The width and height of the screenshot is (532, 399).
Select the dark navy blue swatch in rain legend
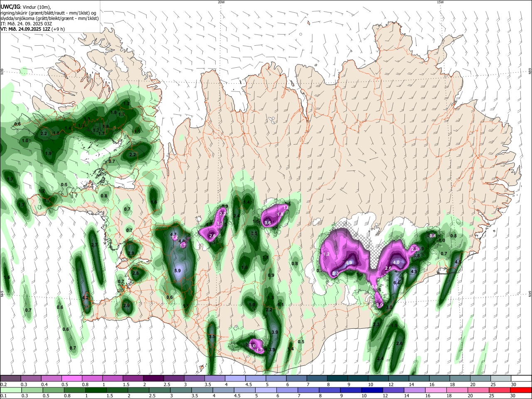[x=371, y=390]
